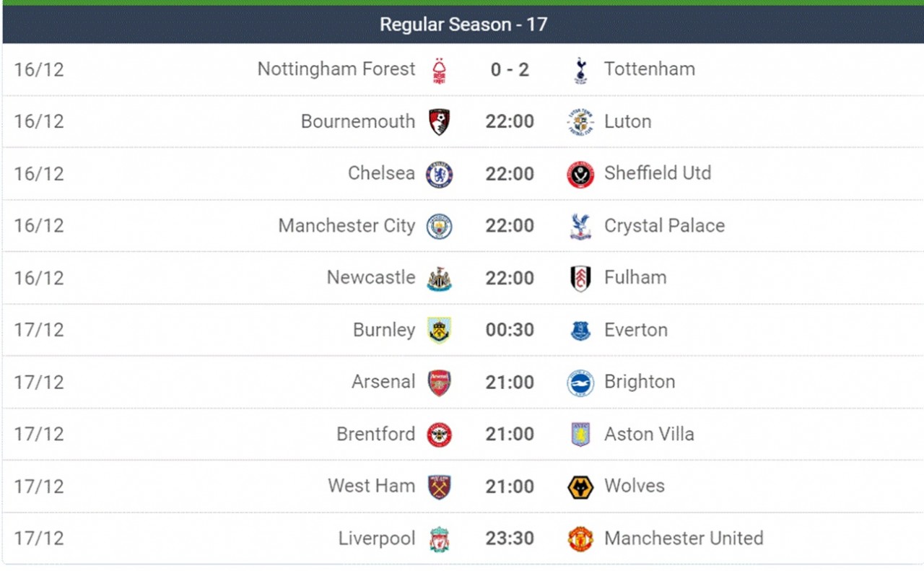Open the Sheffield Utd team page
Screen dimensions: 924x571
(658, 173)
